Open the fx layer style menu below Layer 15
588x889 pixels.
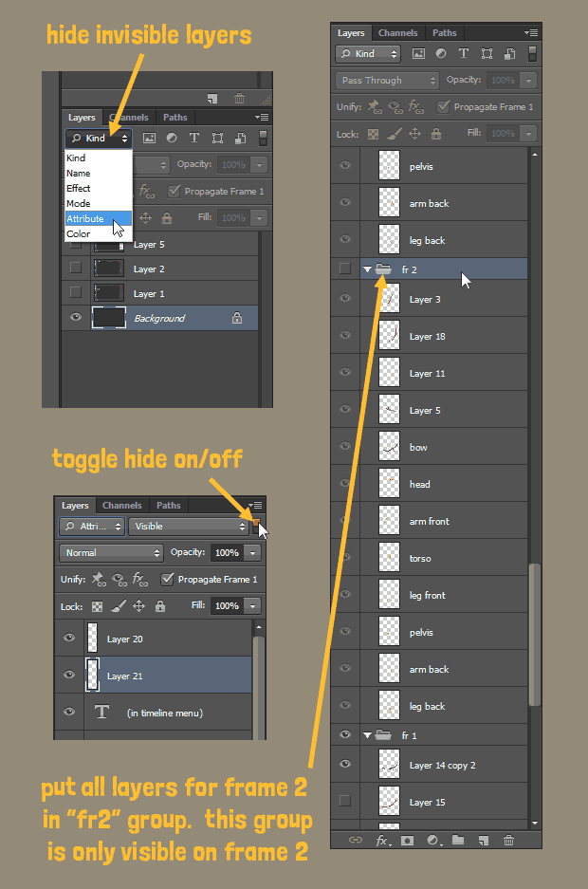click(x=382, y=840)
